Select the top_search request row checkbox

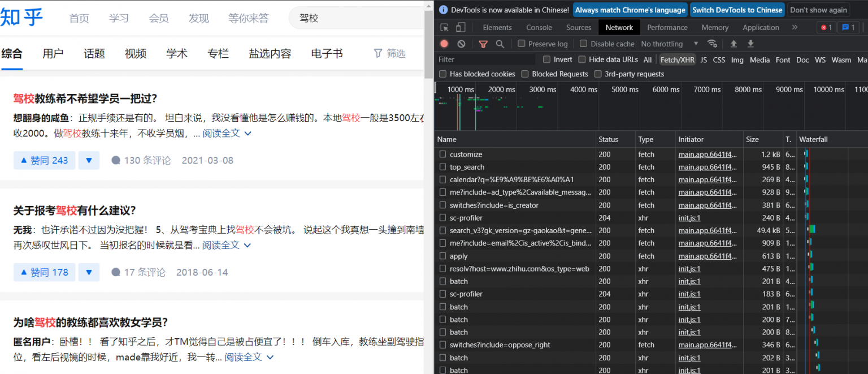[443, 167]
